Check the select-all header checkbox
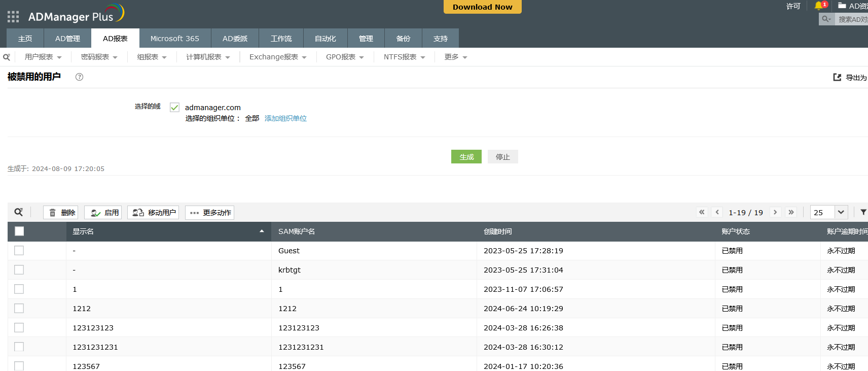This screenshot has height=371, width=868. (x=19, y=231)
